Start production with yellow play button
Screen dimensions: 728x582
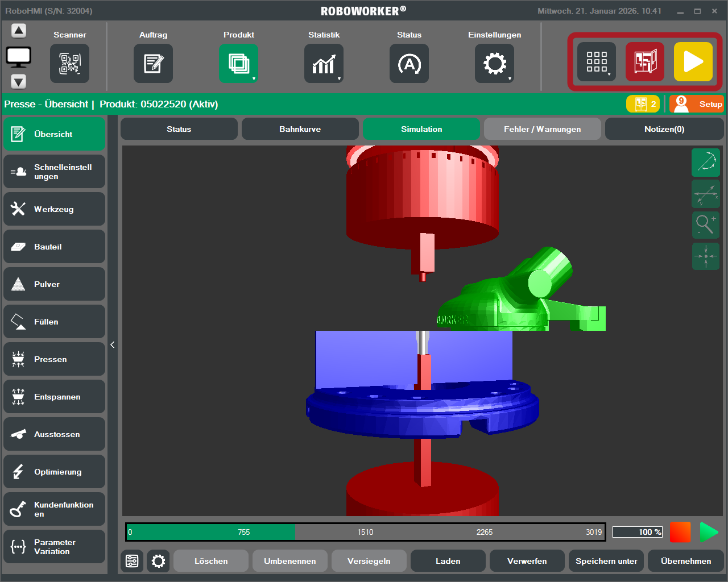coord(693,61)
